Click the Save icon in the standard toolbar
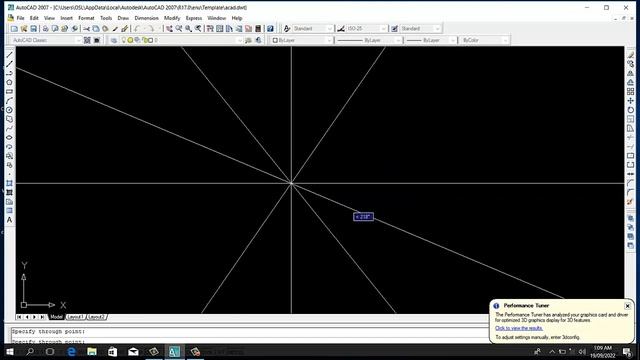The width and height of the screenshot is (640, 360). (33, 29)
